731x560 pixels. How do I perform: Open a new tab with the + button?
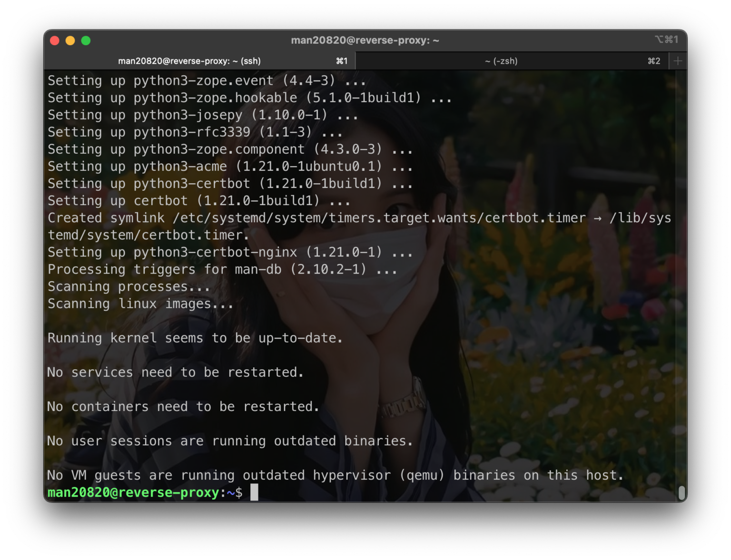click(678, 61)
